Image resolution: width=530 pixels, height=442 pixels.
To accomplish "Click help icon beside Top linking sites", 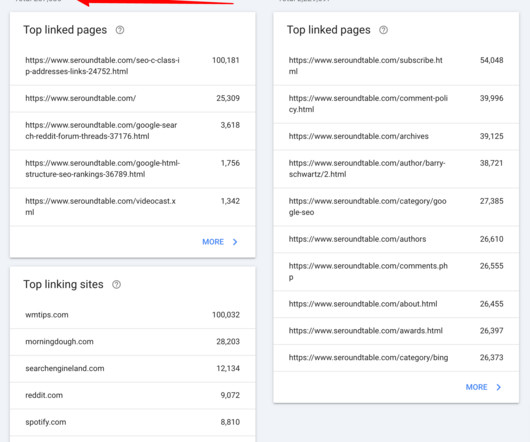I will pos(116,285).
